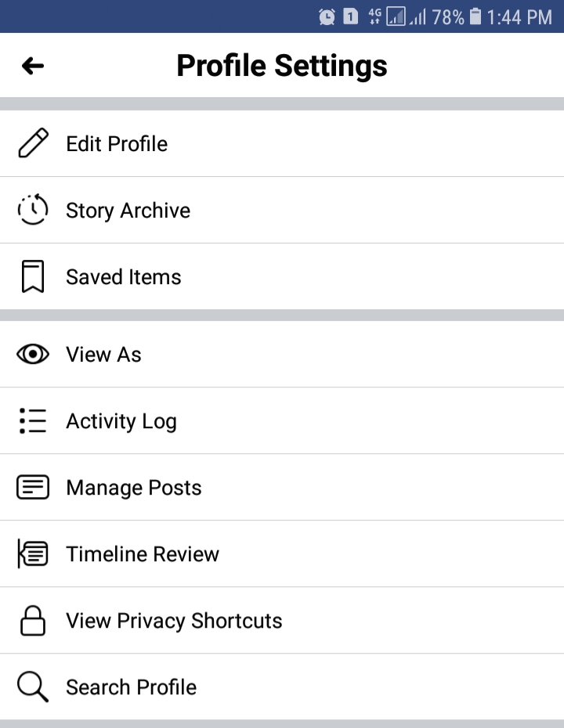
Task: Click the Activity Log list icon
Action: tap(33, 421)
